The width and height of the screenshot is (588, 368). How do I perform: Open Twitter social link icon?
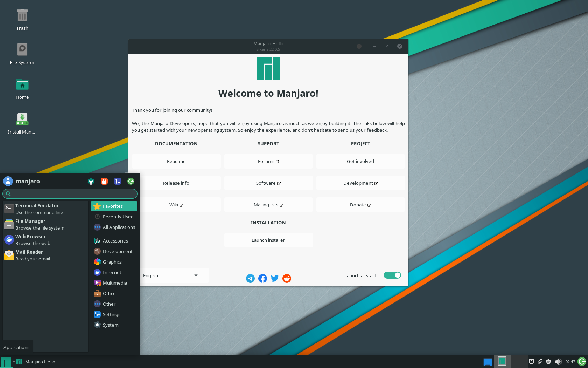pyautogui.click(x=275, y=278)
